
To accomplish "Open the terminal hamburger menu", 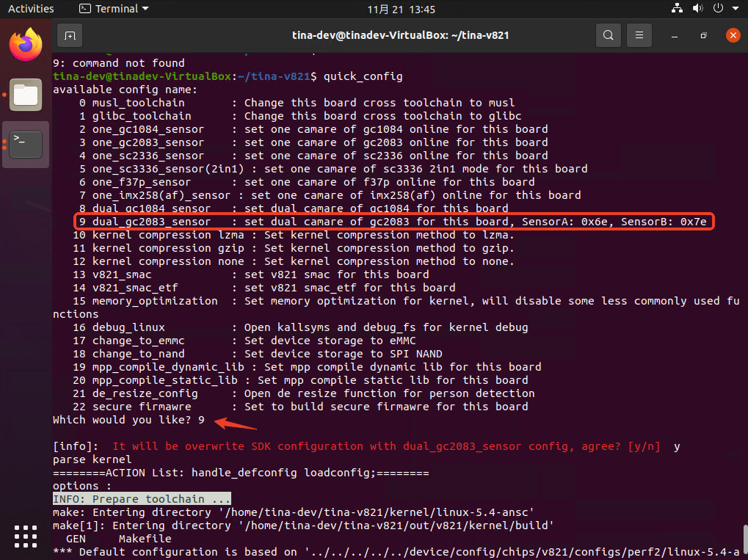I will [639, 35].
